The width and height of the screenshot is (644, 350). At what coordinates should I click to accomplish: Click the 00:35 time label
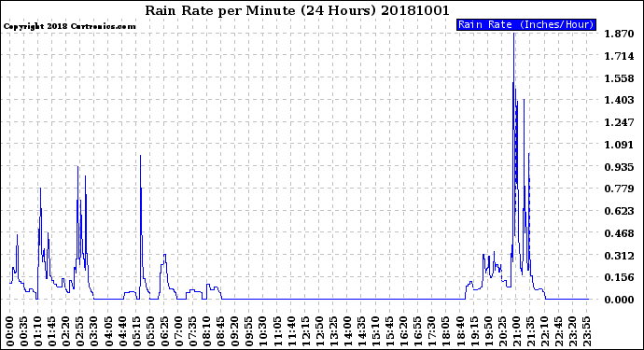24,331
